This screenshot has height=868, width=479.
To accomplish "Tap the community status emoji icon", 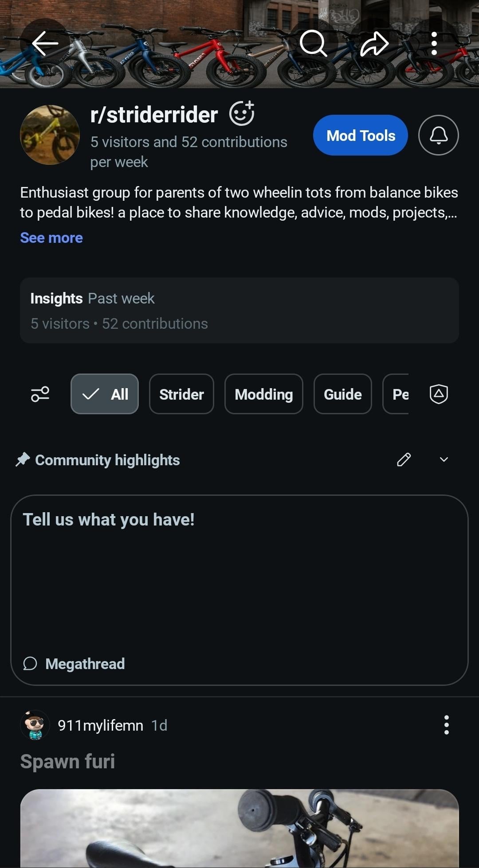I will click(242, 113).
